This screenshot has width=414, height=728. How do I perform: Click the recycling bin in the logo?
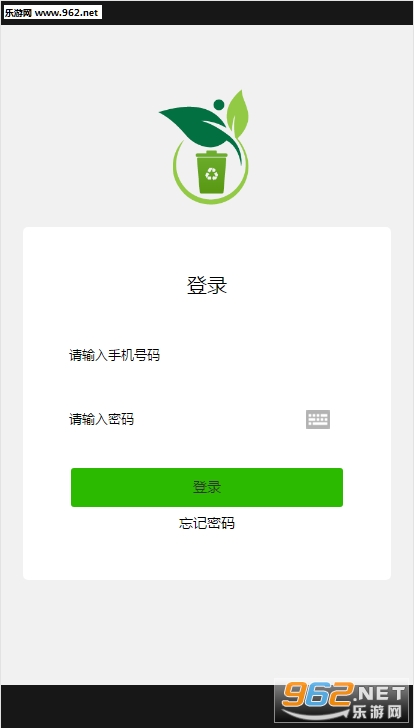pos(212,172)
